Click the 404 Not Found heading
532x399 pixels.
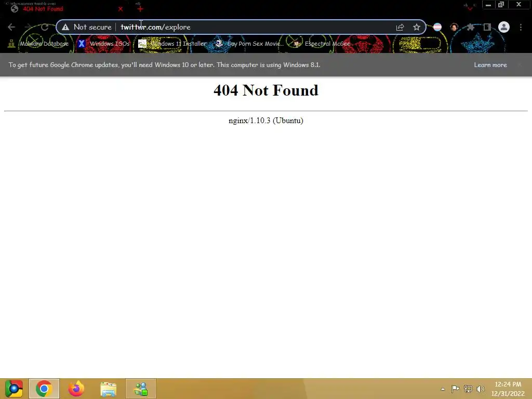[x=266, y=90]
